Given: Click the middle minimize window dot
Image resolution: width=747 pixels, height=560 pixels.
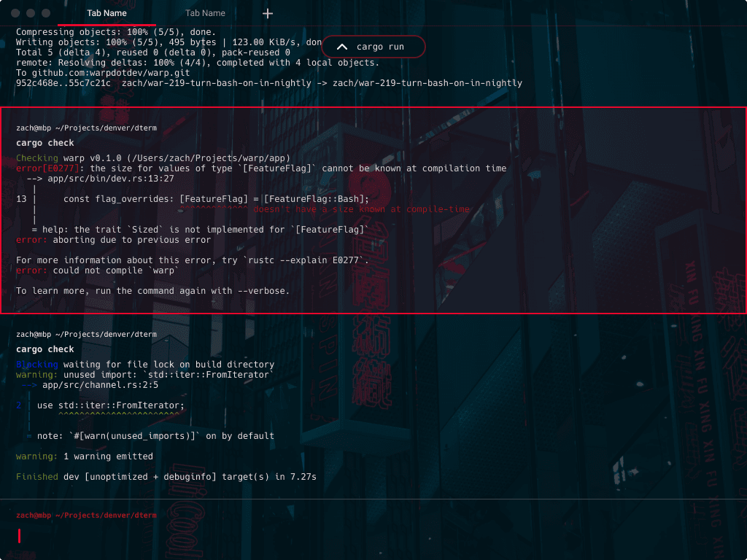Looking at the screenshot, I should click(x=31, y=14).
